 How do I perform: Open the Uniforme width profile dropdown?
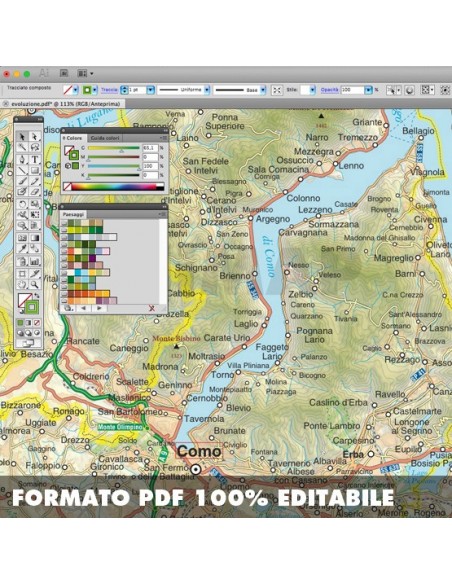tap(207, 90)
